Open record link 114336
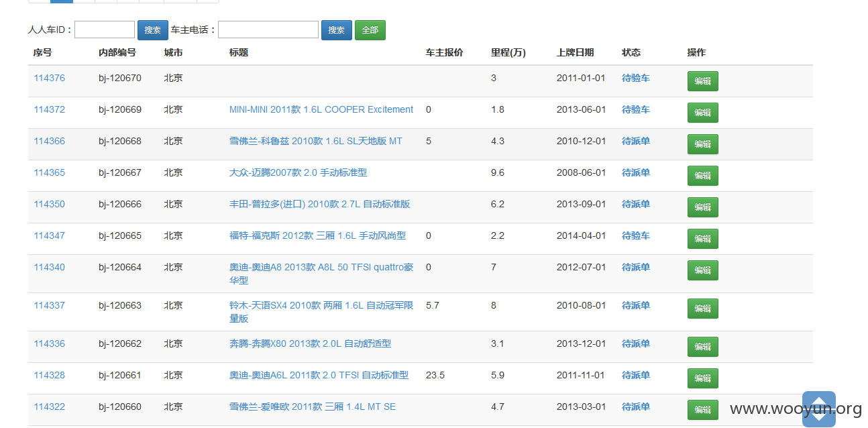This screenshot has height=428, width=868. coord(50,343)
